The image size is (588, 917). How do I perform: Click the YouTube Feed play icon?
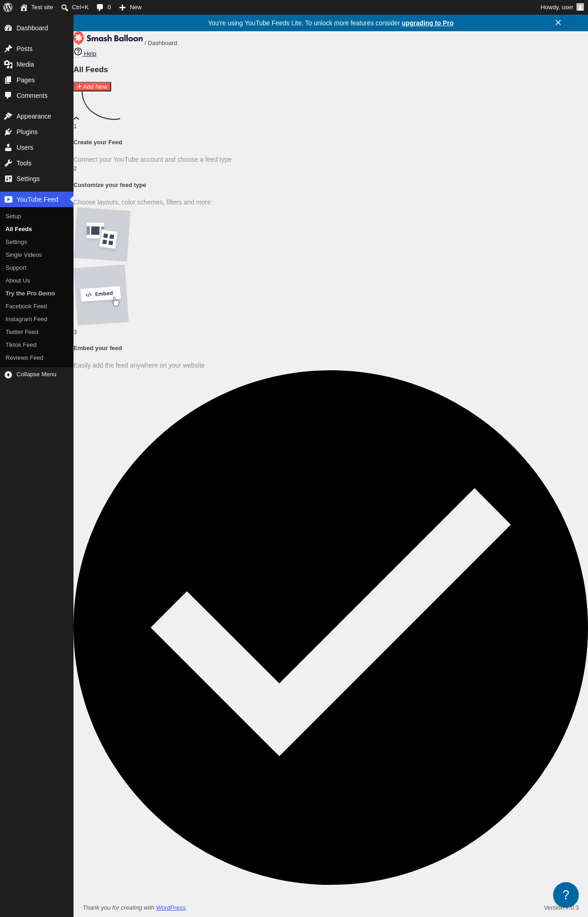point(8,199)
